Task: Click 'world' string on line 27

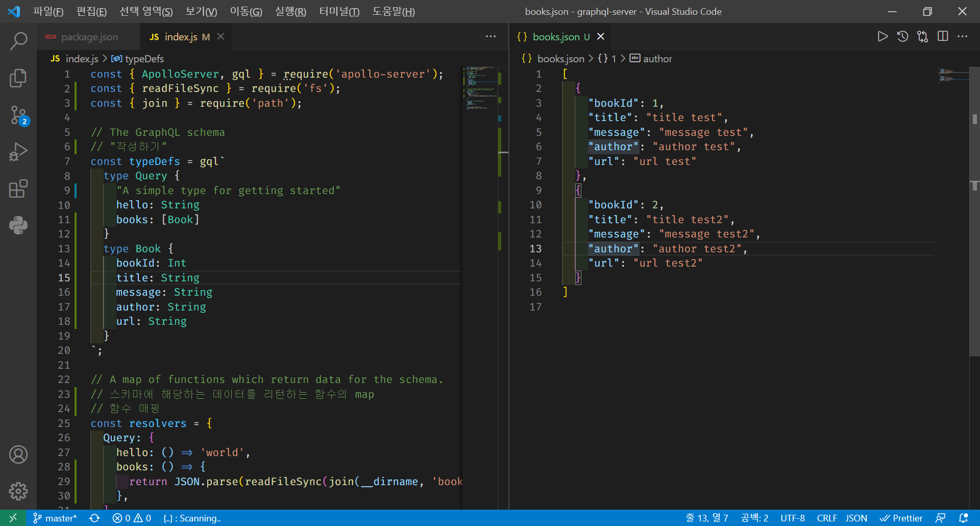Action: 222,452
